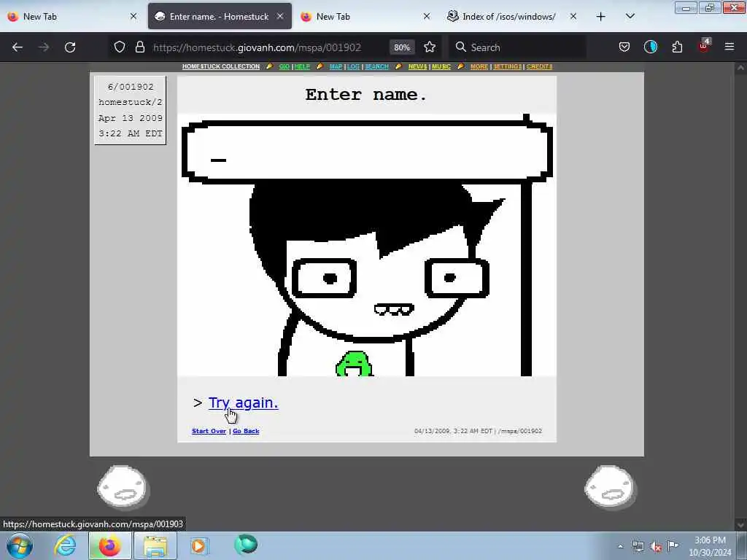Show hidden system tray icons
Screen dimensions: 747x560
tap(620, 547)
